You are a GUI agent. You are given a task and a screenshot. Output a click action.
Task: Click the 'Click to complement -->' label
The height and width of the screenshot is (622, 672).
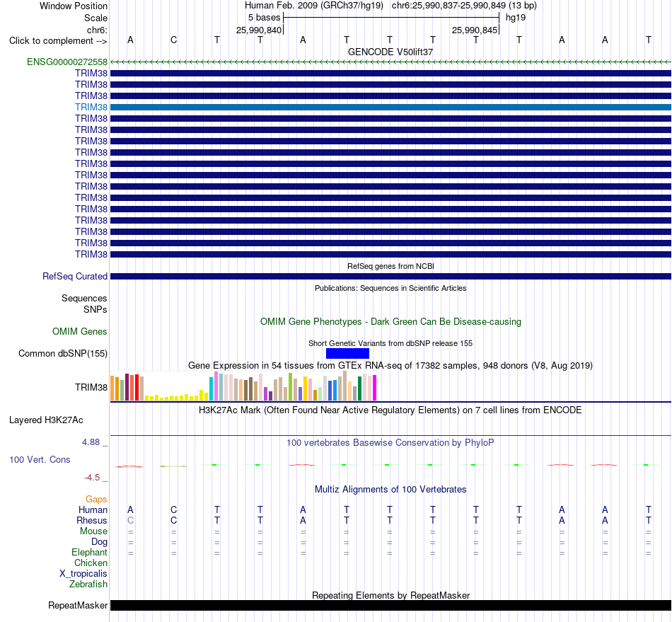(58, 41)
